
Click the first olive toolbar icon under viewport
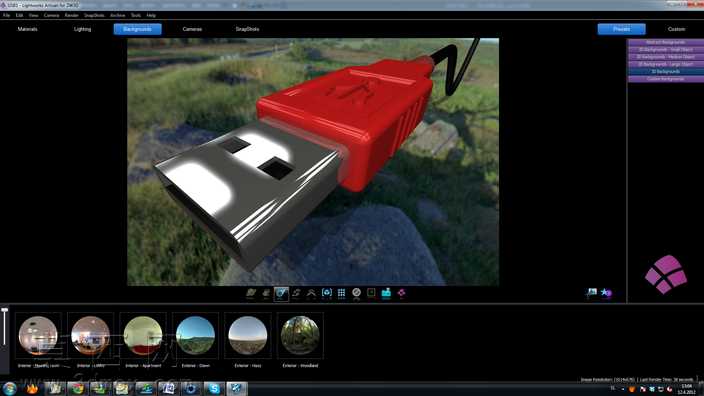pyautogui.click(x=251, y=293)
